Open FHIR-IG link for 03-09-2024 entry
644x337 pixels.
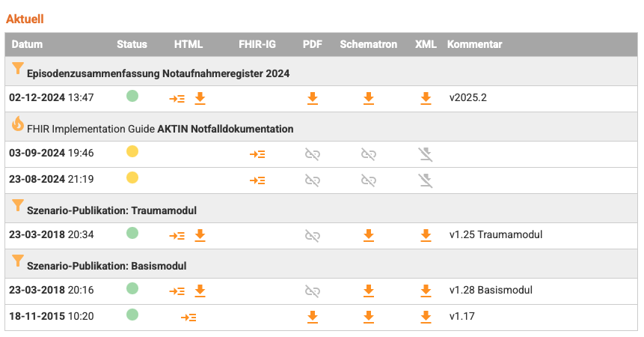pyautogui.click(x=257, y=154)
